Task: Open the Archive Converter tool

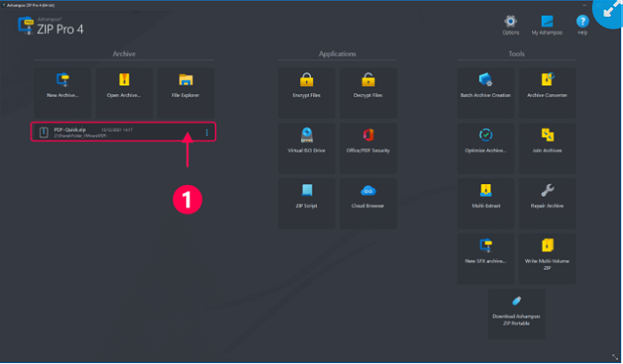Action: coord(547,93)
